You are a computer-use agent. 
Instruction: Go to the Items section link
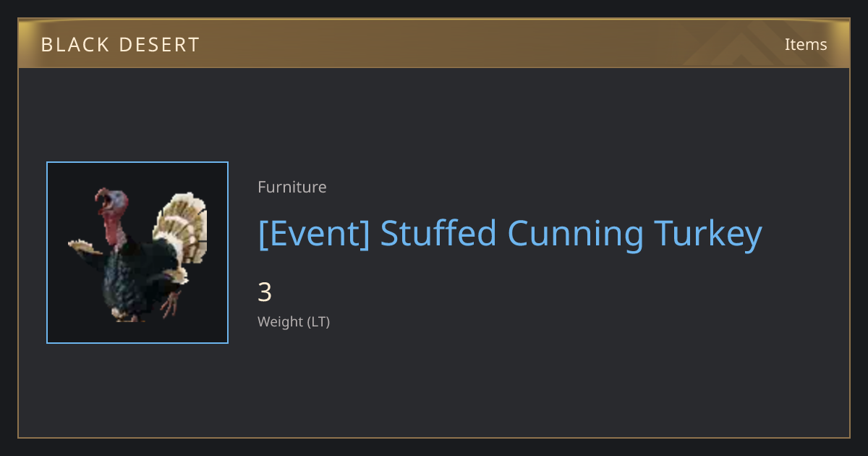806,44
